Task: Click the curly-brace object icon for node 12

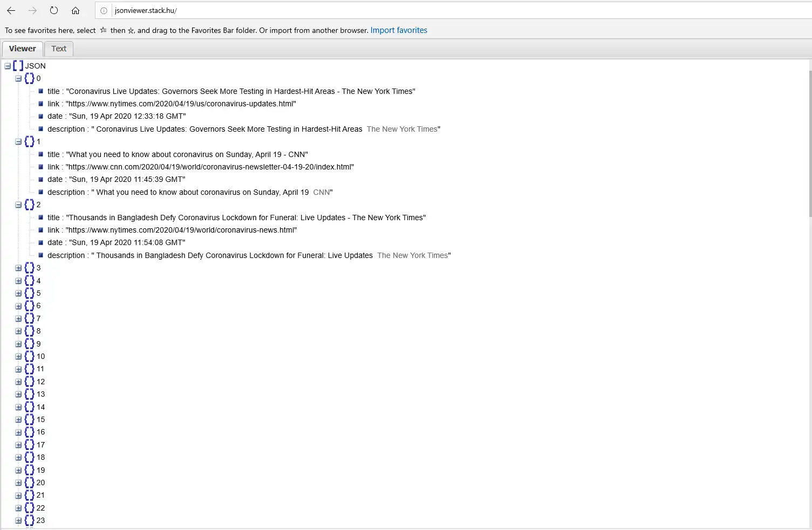Action: [x=29, y=382]
